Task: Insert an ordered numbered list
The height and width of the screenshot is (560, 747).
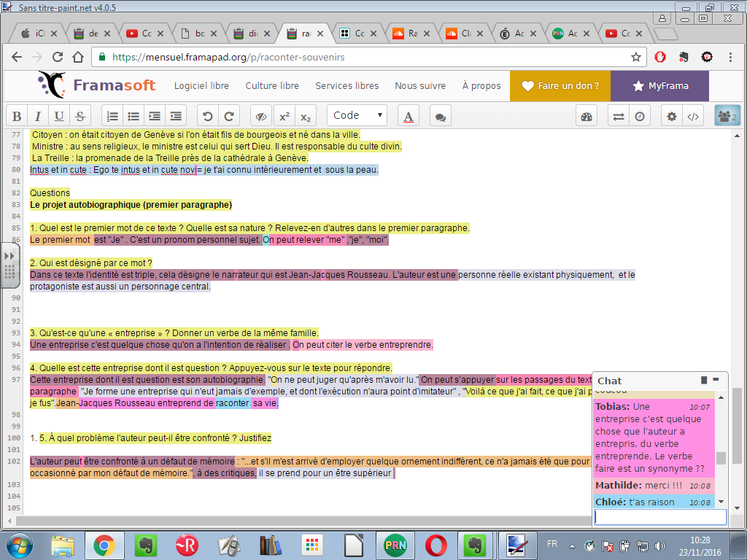Action: pyautogui.click(x=112, y=116)
